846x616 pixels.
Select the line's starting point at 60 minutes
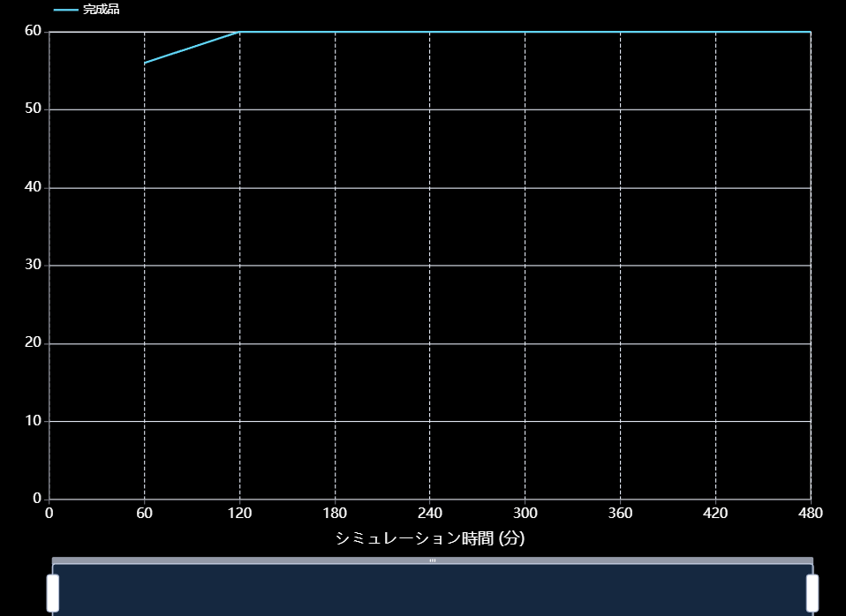(145, 63)
